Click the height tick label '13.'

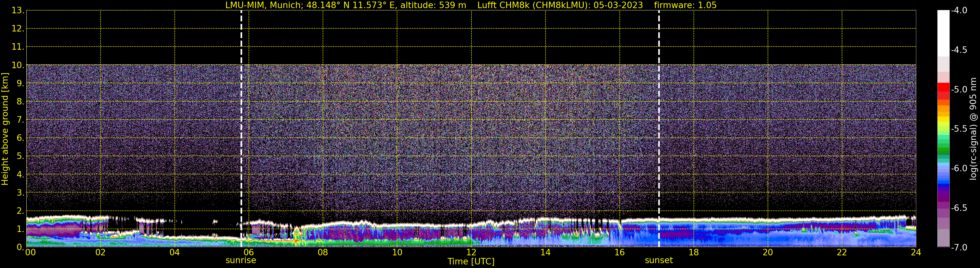tap(18, 11)
